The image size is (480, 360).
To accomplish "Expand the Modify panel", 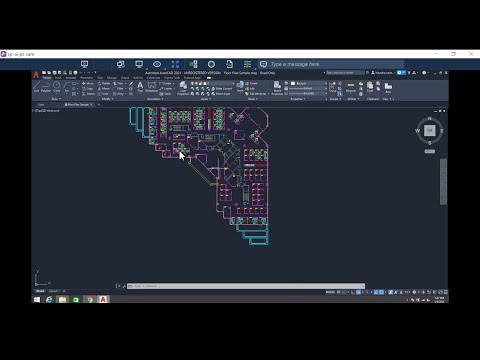I will 107,99.
